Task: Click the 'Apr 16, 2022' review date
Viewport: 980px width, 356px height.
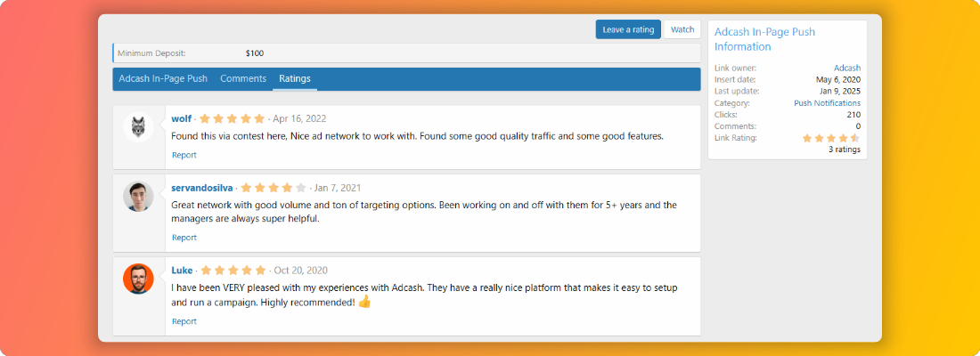Action: [x=299, y=118]
